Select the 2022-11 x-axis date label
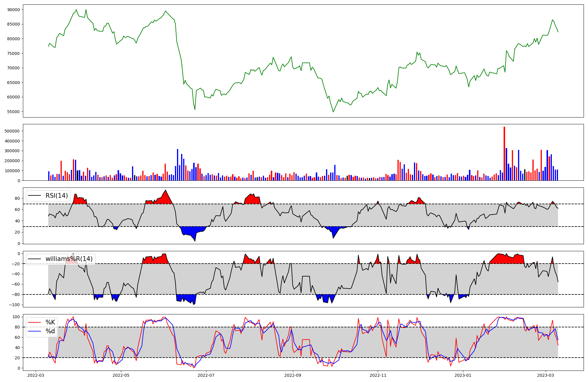The height and width of the screenshot is (382, 588). [x=378, y=375]
